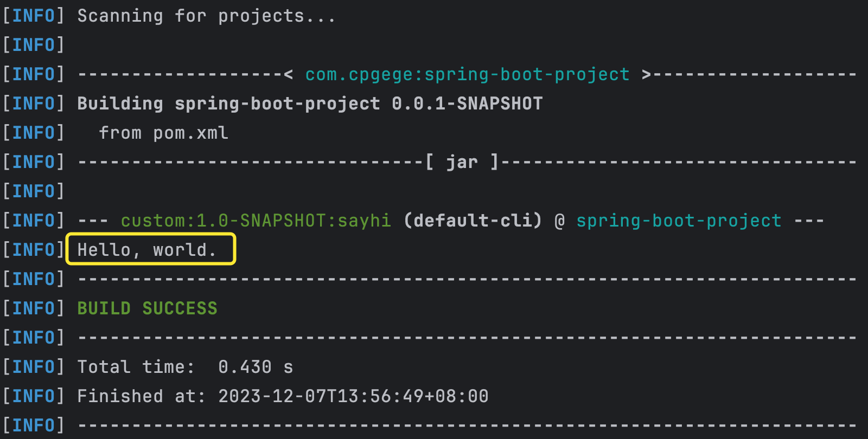This screenshot has height=439, width=868.
Task: Click the 'Total time: 0.430 s' line
Action: click(x=185, y=367)
